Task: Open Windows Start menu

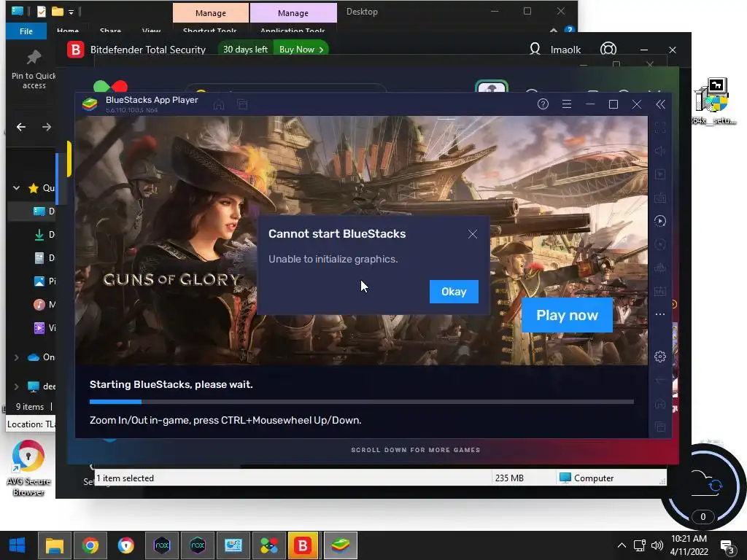Action: [18, 545]
